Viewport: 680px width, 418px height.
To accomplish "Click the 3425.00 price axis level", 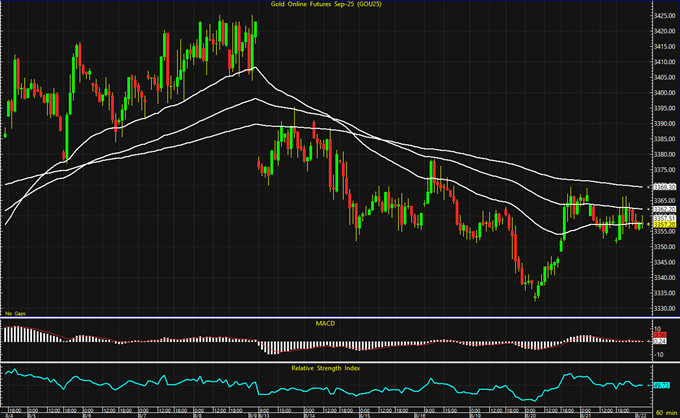I will pyautogui.click(x=662, y=17).
